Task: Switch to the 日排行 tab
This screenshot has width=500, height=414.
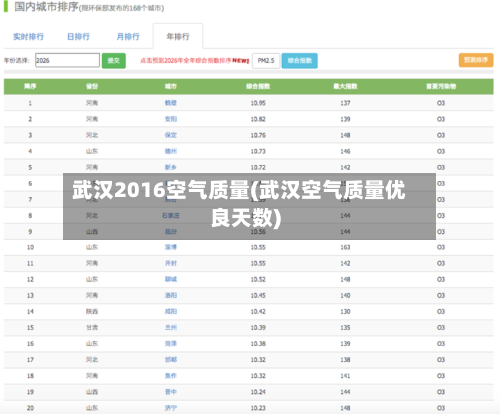Action: 78,36
